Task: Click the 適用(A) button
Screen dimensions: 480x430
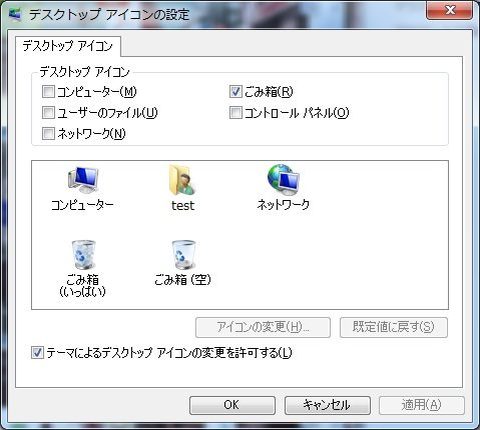Action: (422, 405)
